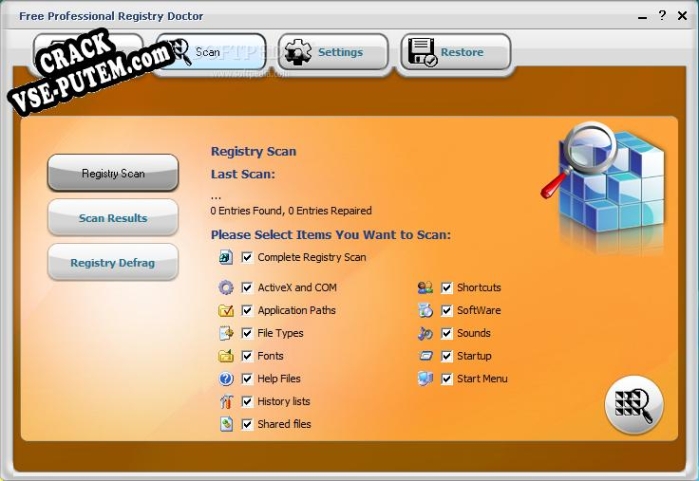Open the Registry Defrag section
This screenshot has width=699, height=481.
(113, 262)
